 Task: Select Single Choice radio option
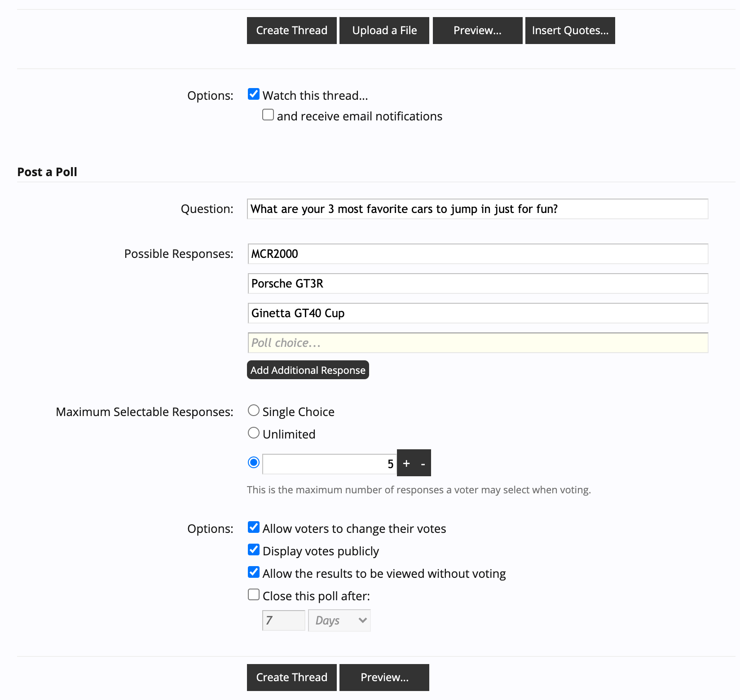coord(254,410)
